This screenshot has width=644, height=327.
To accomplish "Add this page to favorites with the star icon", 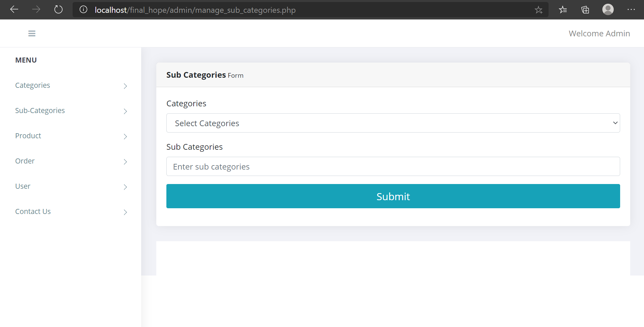I will pos(539,10).
